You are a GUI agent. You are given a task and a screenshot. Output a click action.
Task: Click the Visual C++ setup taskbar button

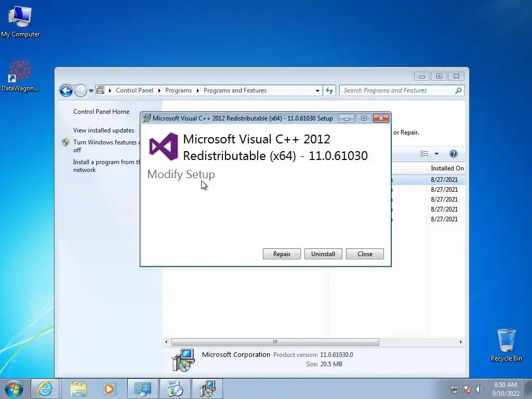pyautogui.click(x=207, y=389)
